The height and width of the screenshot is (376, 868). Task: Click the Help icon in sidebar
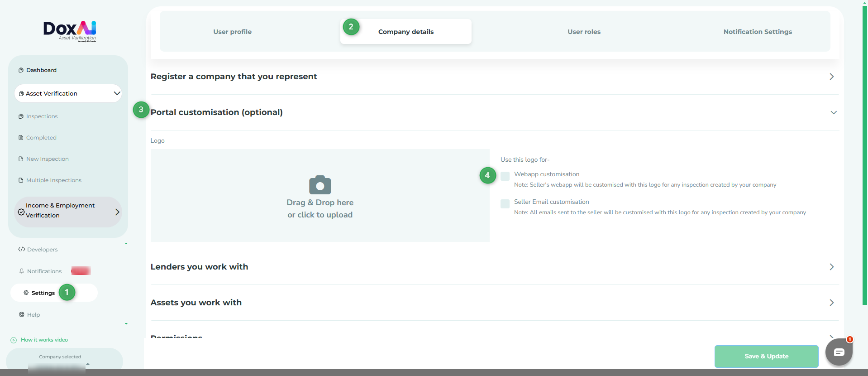coord(21,314)
